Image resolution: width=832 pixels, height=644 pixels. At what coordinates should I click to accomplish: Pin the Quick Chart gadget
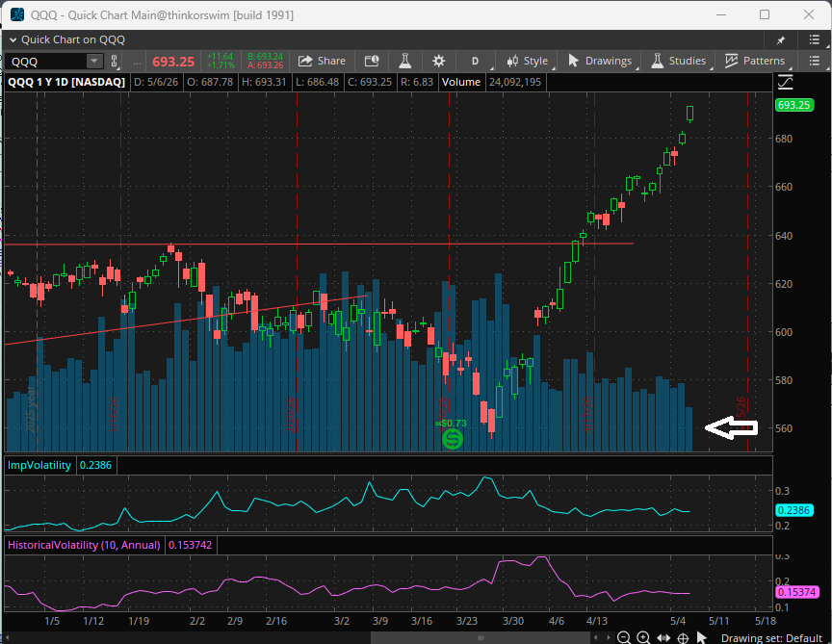tap(781, 39)
